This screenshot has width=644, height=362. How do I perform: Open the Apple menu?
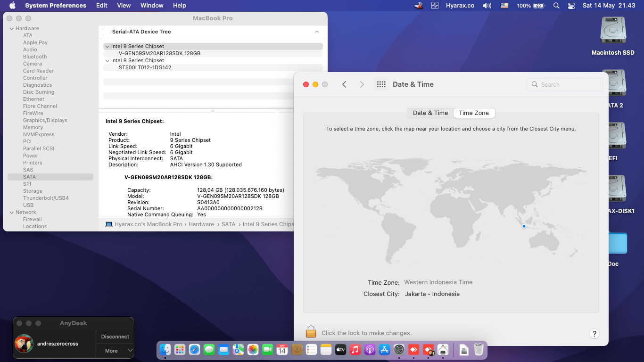(x=12, y=6)
